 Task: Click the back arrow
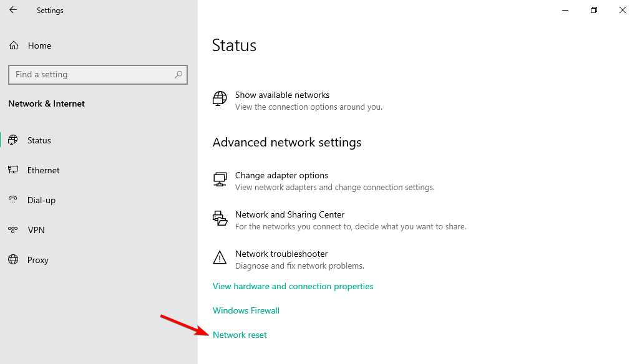click(x=12, y=10)
